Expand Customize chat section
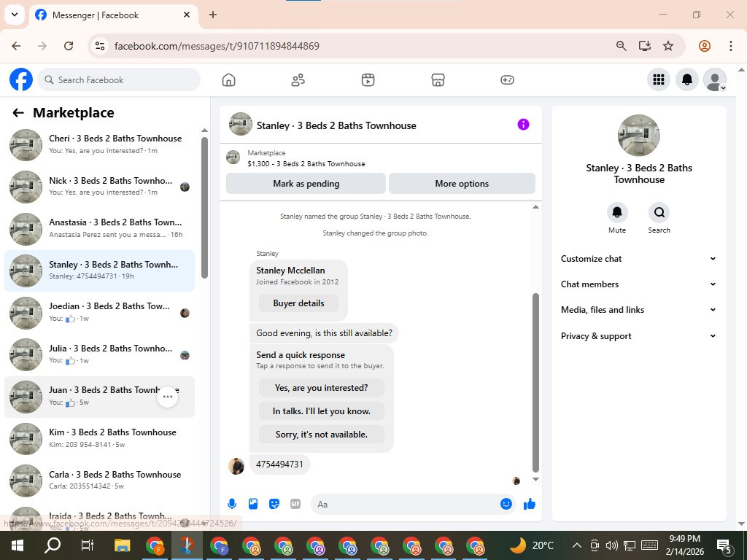The image size is (747, 560). [x=638, y=259]
